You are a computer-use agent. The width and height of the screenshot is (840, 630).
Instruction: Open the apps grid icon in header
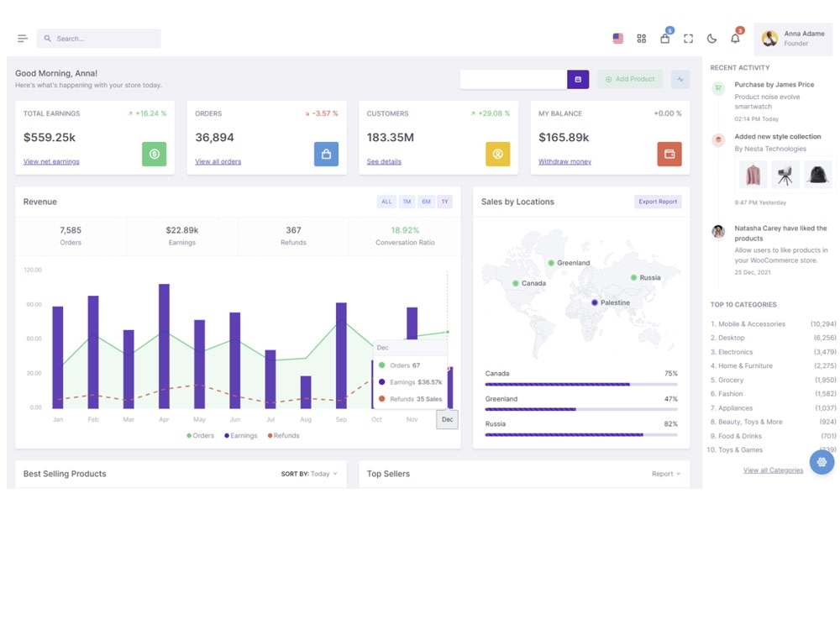point(641,38)
